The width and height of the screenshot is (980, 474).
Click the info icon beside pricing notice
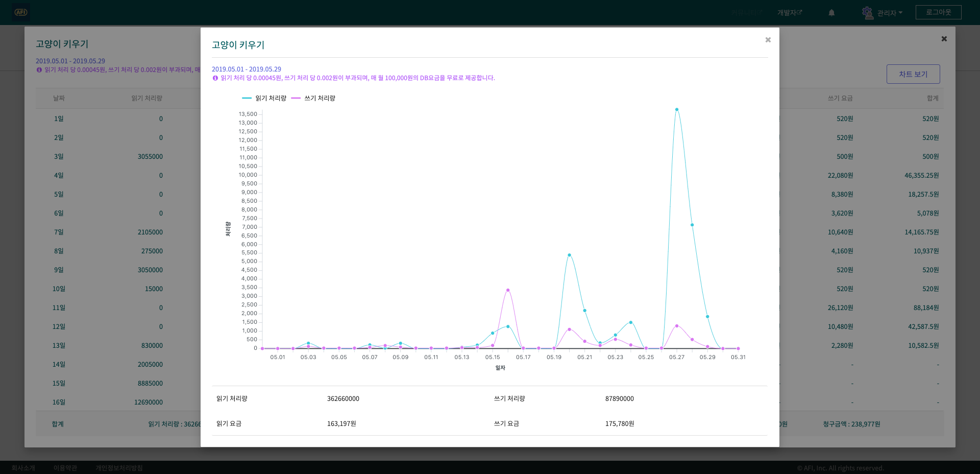click(215, 78)
